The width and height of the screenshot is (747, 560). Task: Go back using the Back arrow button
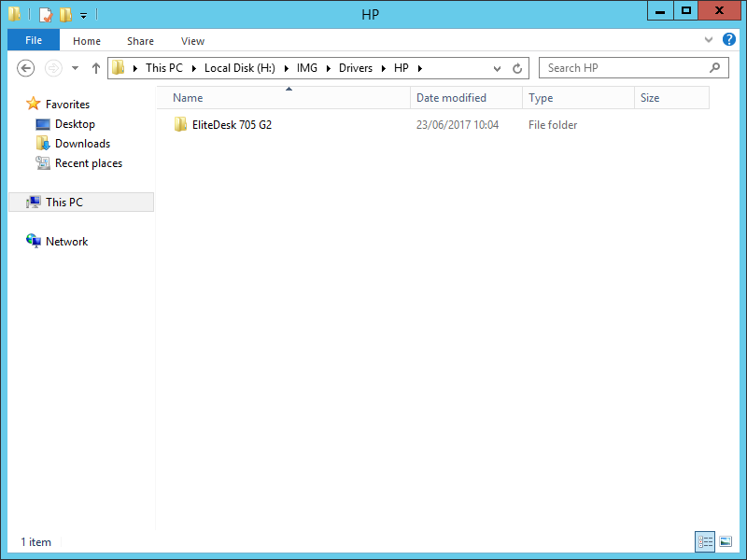pos(26,68)
